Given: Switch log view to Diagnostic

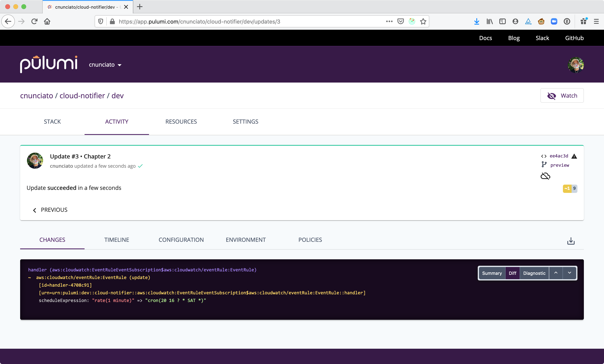Looking at the screenshot, I should pyautogui.click(x=534, y=273).
